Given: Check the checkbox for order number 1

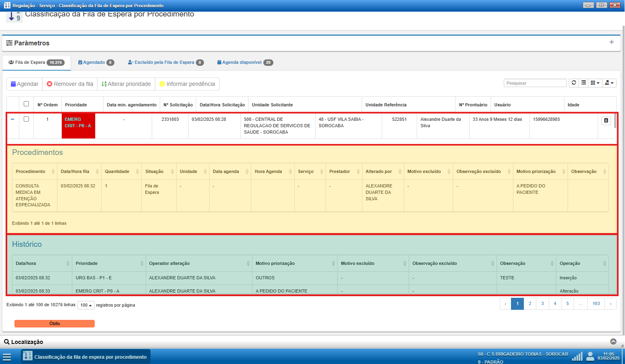Looking at the screenshot, I should pos(26,119).
